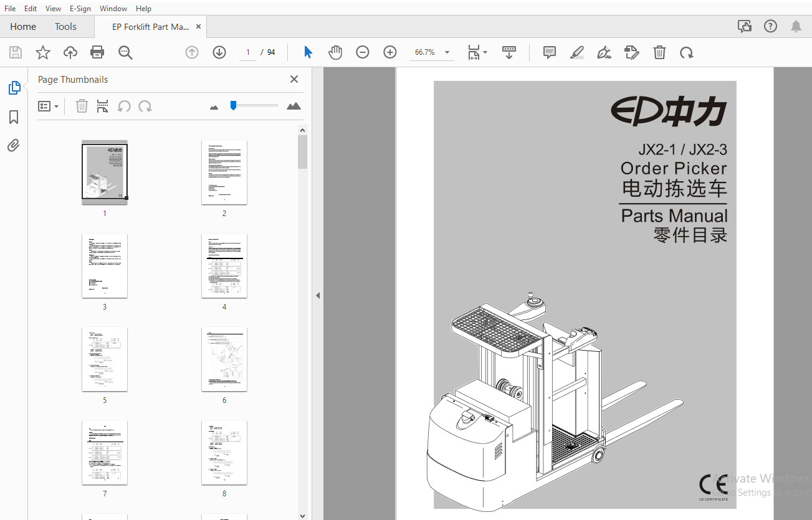
Task: Open the Edit menu
Action: point(31,8)
